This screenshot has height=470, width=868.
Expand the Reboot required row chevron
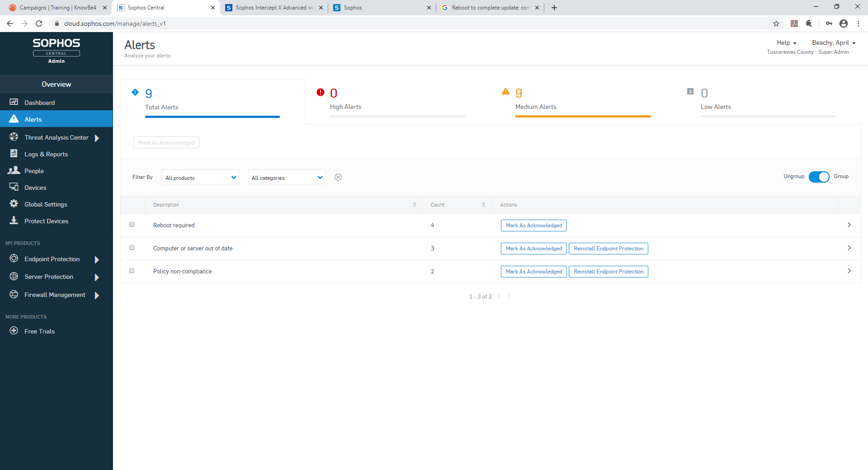coord(849,225)
